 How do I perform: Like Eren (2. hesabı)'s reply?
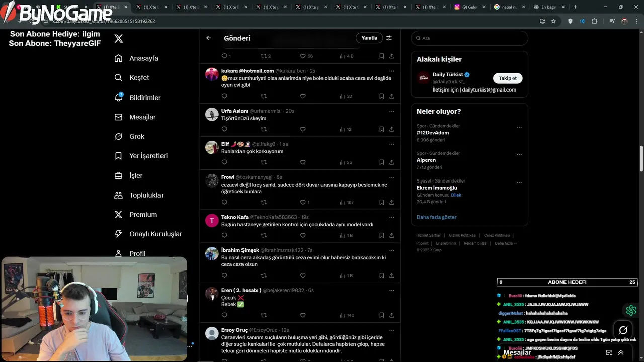[303, 315]
